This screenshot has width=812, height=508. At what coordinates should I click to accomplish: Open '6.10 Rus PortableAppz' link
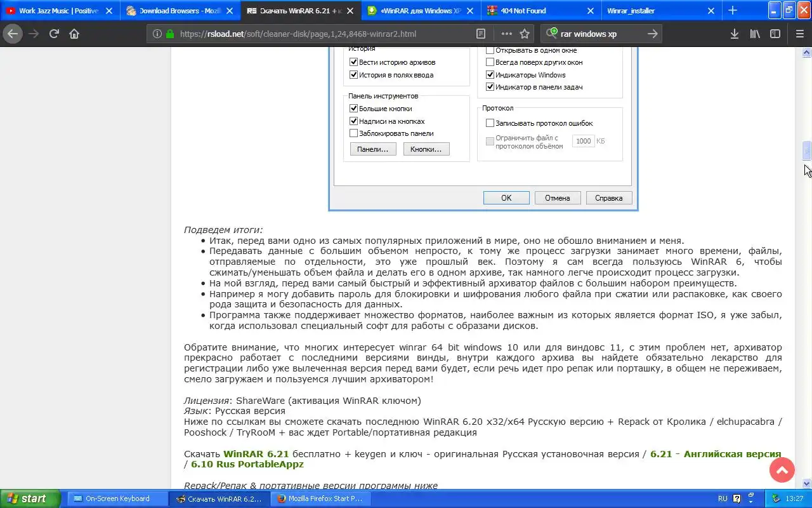247,464
